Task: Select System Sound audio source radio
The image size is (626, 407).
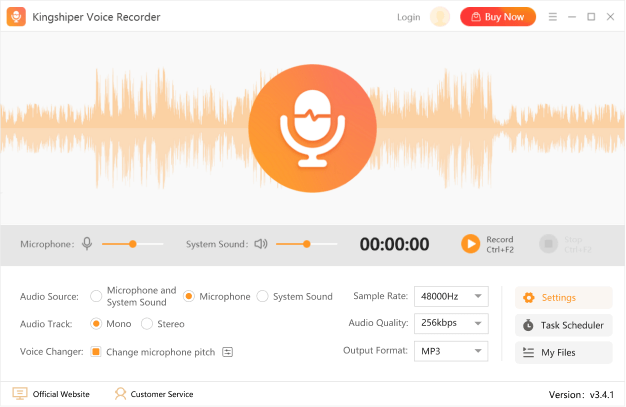Action: (262, 296)
